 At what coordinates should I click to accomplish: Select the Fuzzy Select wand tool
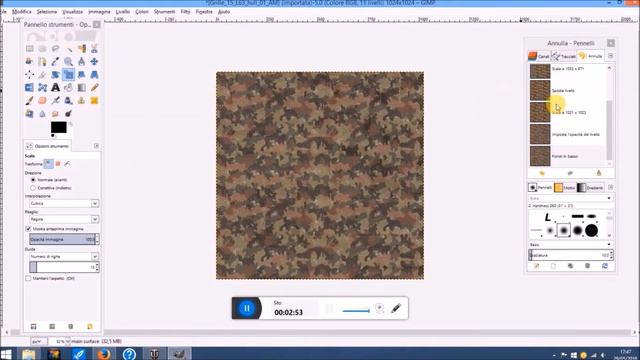coord(69,49)
